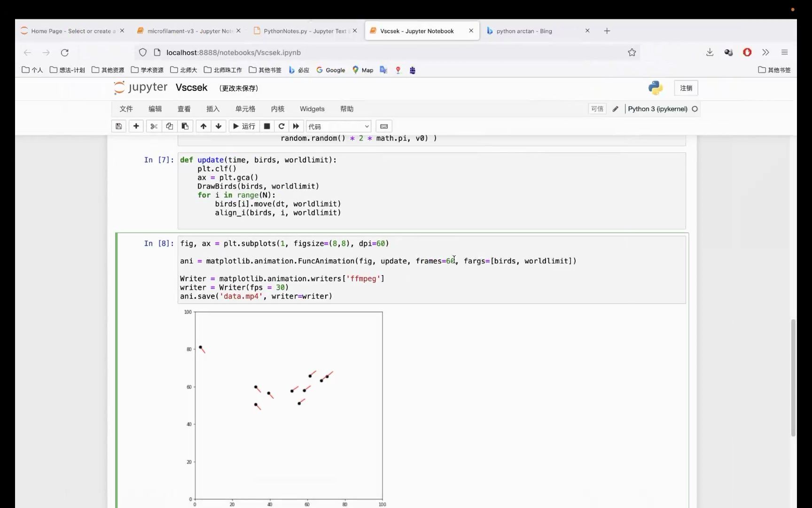Image resolution: width=812 pixels, height=508 pixels.
Task: Open the cell type dropdown showing 代码
Action: [x=338, y=127]
